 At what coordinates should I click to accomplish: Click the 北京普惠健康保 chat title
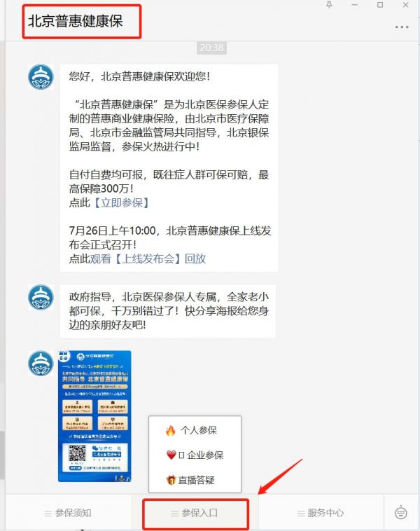point(75,21)
